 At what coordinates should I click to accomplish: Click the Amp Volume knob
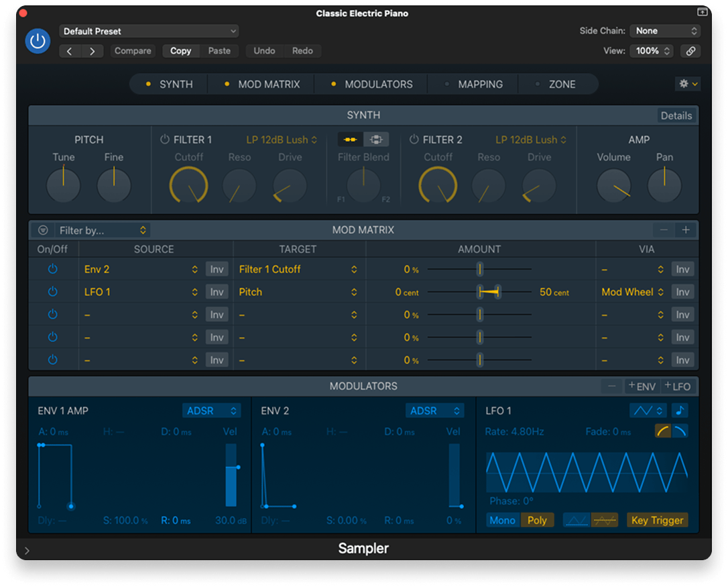(x=614, y=185)
